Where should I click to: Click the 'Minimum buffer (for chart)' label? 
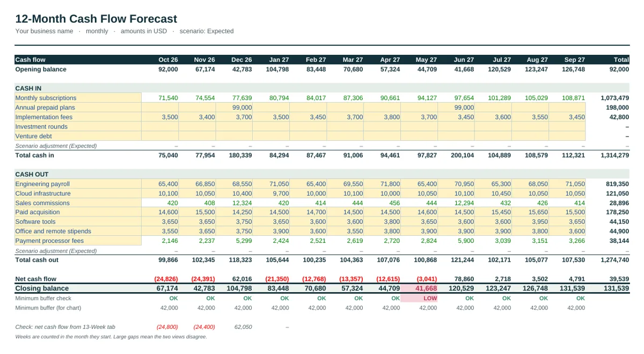click(48, 308)
